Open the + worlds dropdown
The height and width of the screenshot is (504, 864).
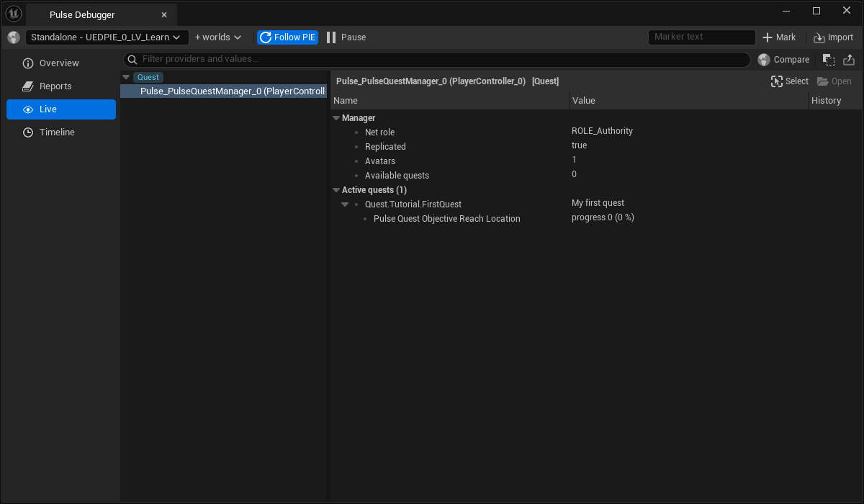[x=218, y=37]
